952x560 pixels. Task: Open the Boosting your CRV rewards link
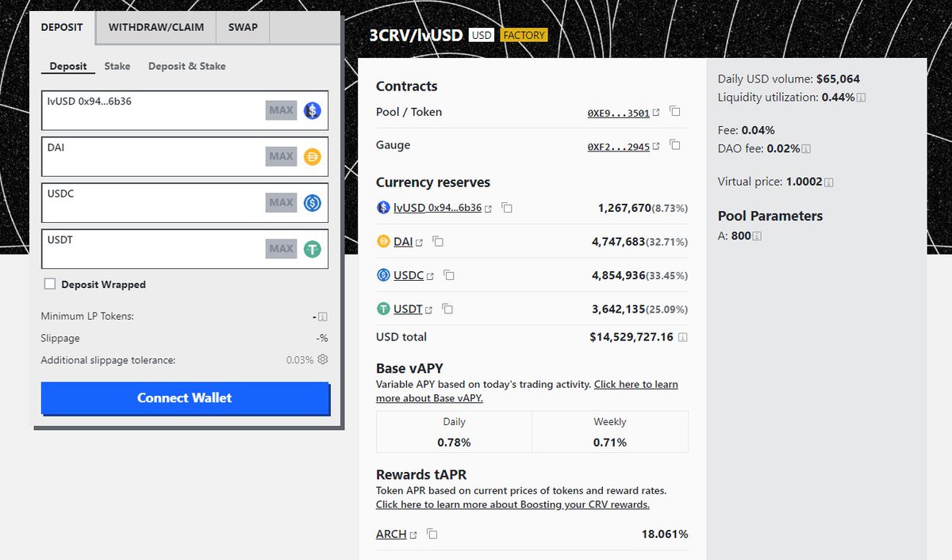coord(512,504)
